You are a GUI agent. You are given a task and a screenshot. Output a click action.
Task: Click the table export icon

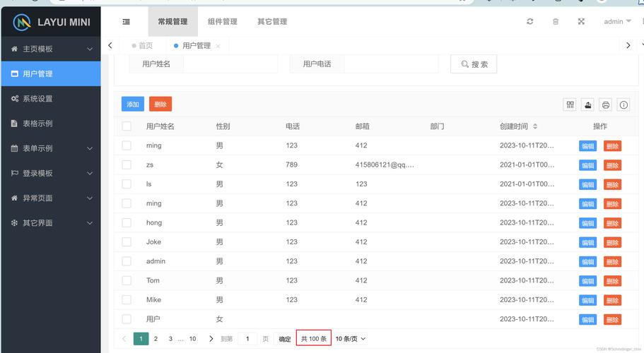pyautogui.click(x=588, y=105)
